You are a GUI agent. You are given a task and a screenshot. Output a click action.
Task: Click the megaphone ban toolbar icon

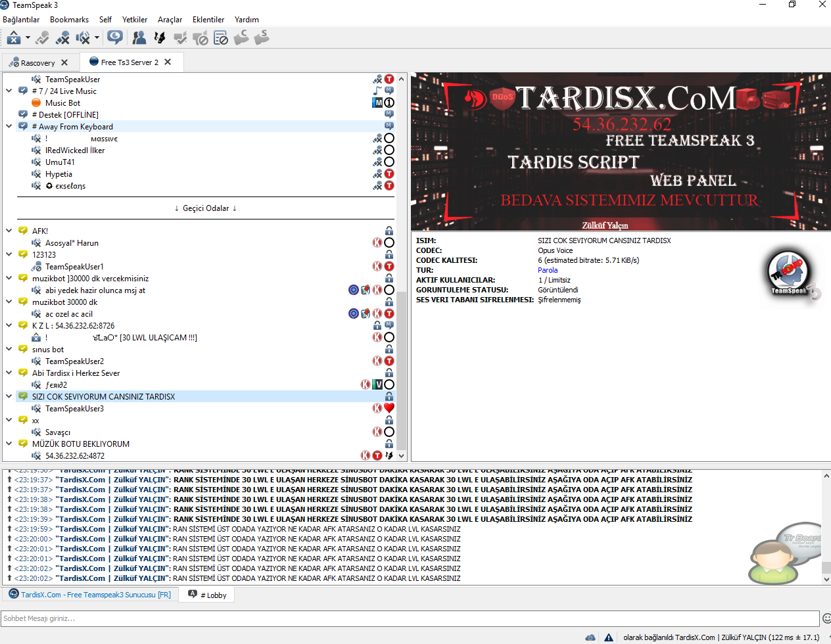click(x=201, y=38)
